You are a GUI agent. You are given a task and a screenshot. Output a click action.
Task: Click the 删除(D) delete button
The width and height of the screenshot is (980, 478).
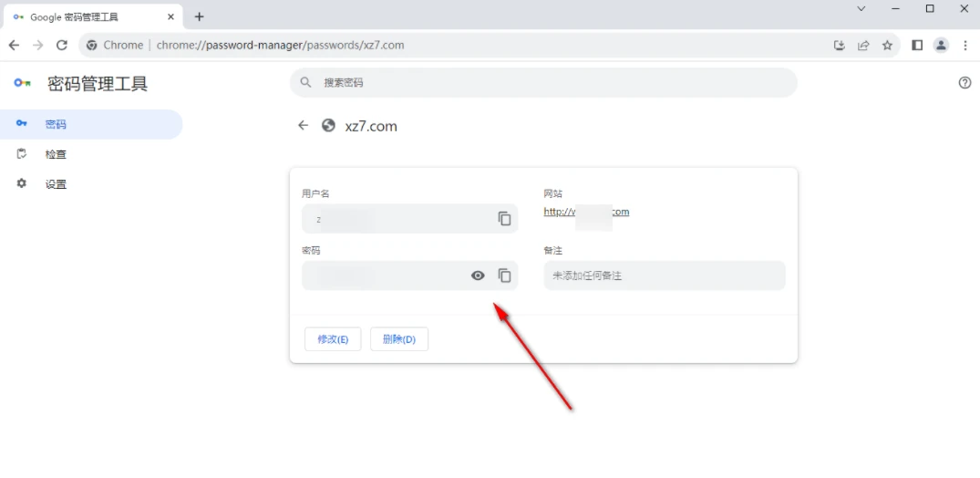click(x=398, y=339)
